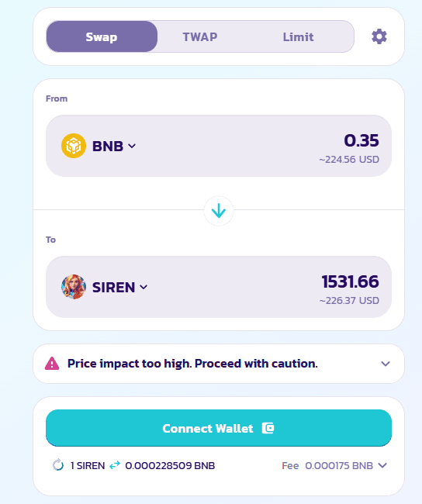Expand the price impact warning
Viewport: 422px width, 504px height.
point(386,364)
